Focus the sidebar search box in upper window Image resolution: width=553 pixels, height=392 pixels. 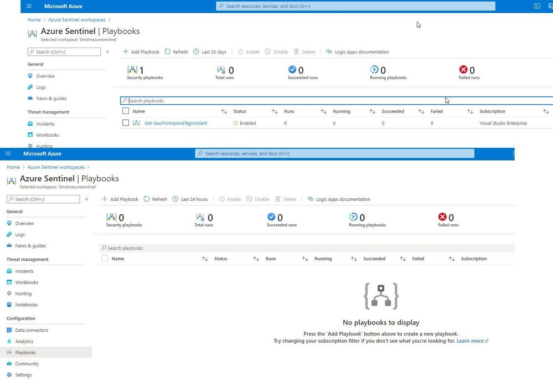click(64, 52)
